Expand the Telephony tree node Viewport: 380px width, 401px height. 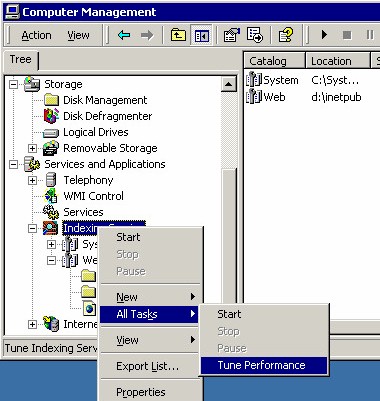tap(32, 180)
